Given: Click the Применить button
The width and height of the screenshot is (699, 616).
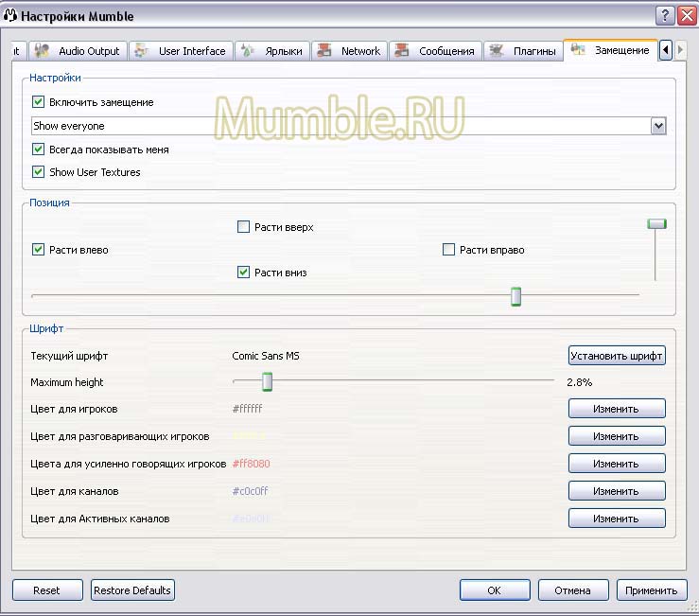Looking at the screenshot, I should 653,590.
